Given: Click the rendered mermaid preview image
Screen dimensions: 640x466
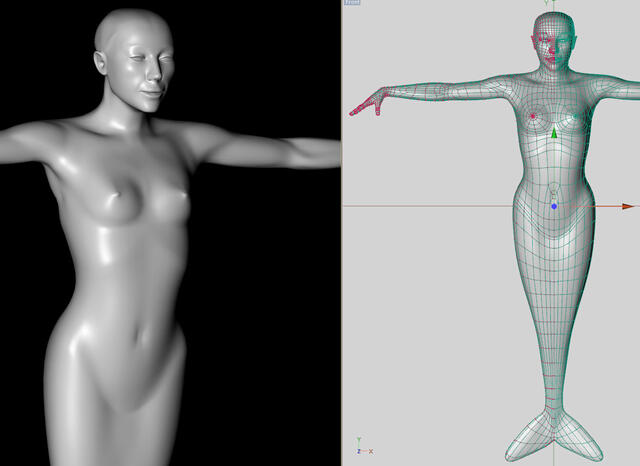Looking at the screenshot, I should (170, 233).
